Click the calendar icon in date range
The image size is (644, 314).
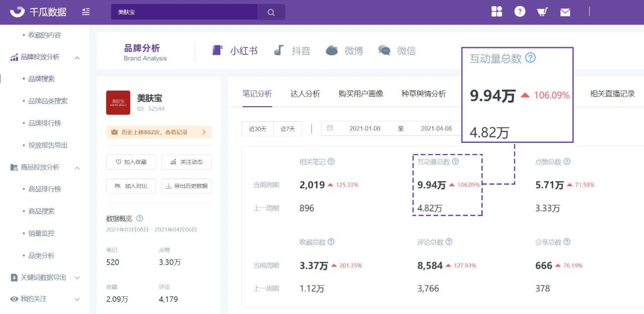(330, 128)
